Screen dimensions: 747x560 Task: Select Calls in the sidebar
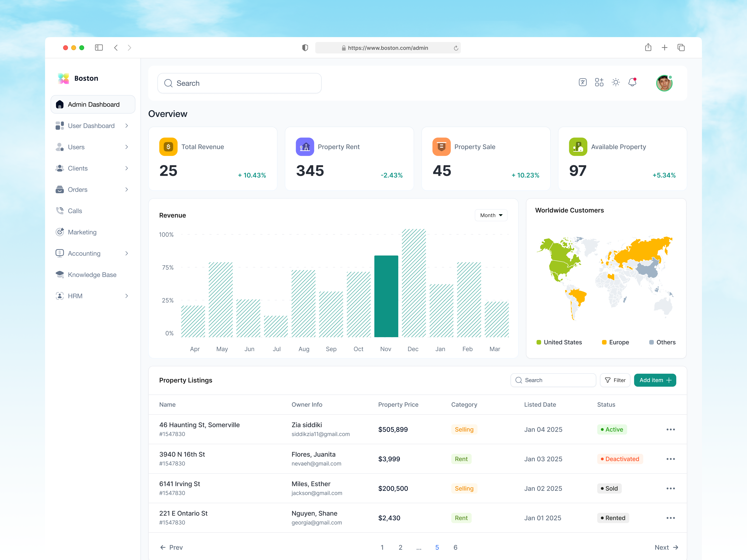point(75,211)
